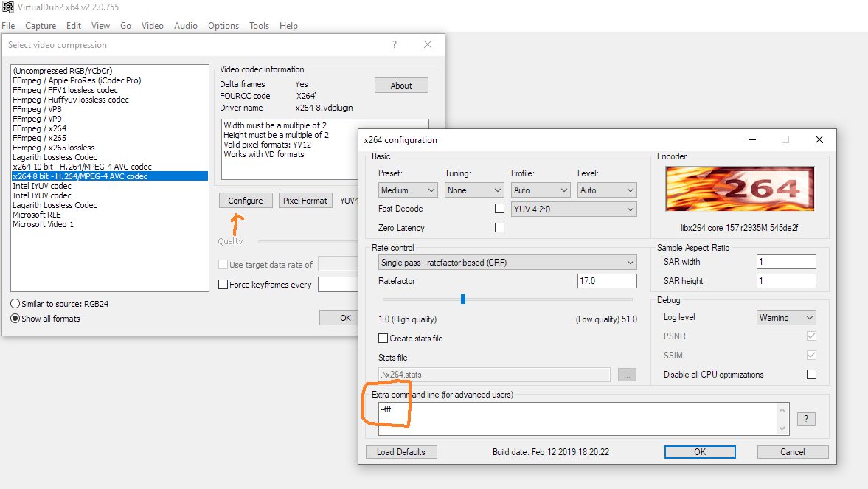
Task: Select FFmpeg / x264 codec
Action: 39,128
